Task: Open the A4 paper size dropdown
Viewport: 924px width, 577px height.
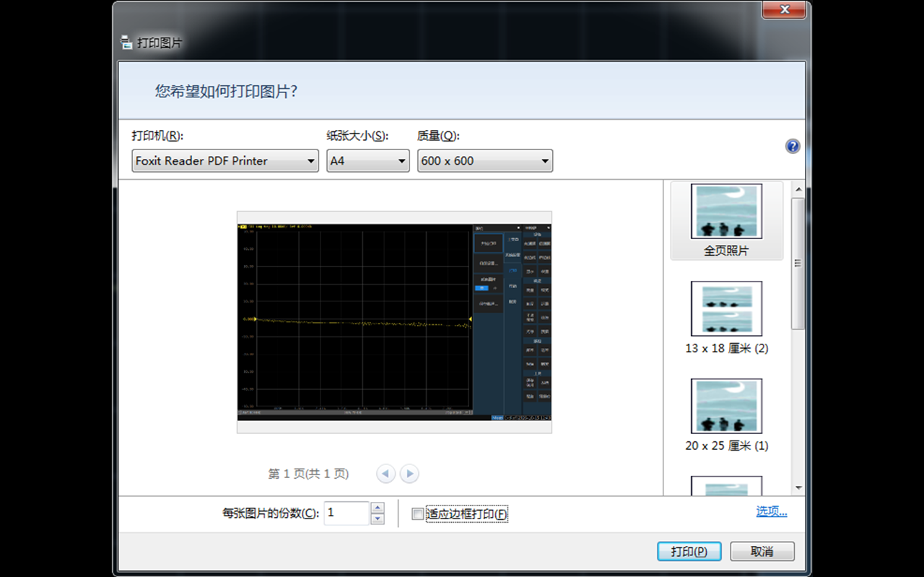Action: click(x=368, y=160)
